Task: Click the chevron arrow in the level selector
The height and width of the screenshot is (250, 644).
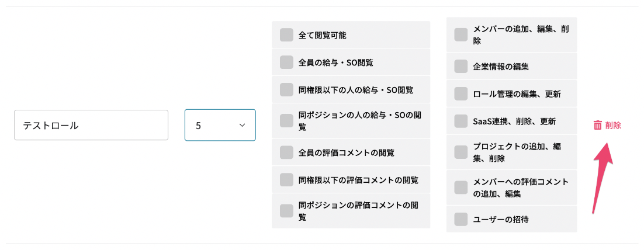Action: click(x=242, y=125)
